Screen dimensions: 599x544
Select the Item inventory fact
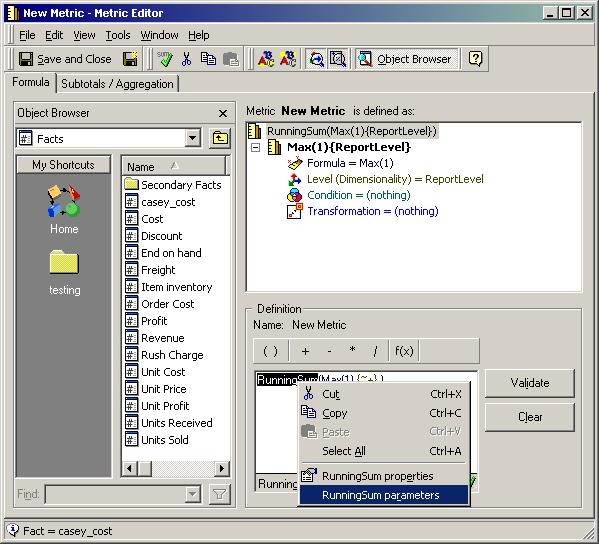pos(169,287)
